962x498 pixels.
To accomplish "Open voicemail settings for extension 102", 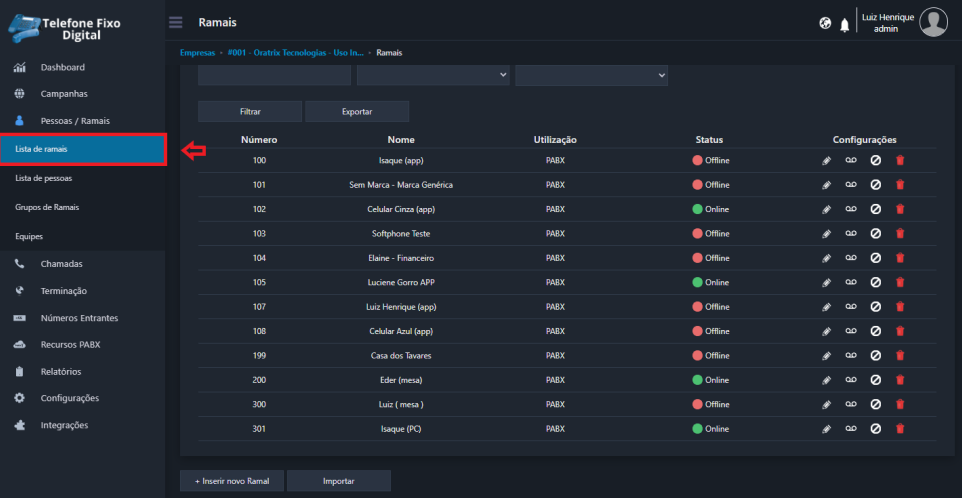I will [x=851, y=209].
